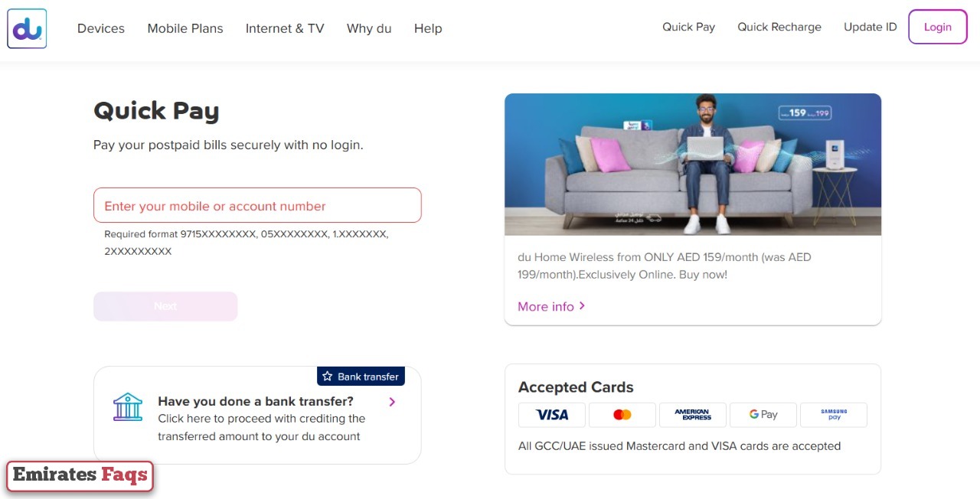Viewport: 980px width, 499px height.
Task: Select the American Express icon
Action: coord(692,414)
